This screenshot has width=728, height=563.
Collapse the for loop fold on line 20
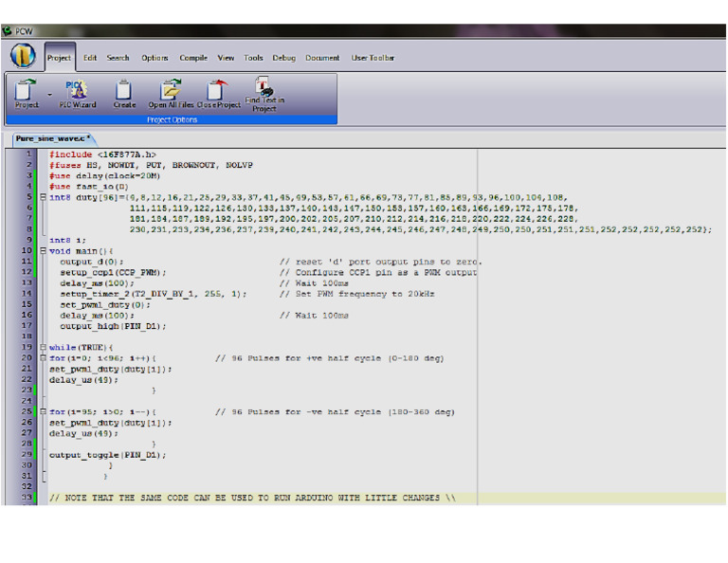point(43,358)
